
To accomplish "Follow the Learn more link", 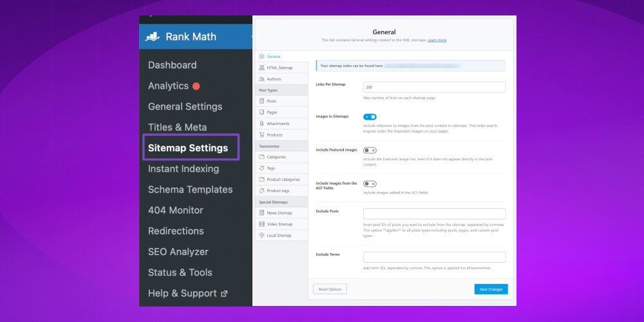I will click(437, 40).
